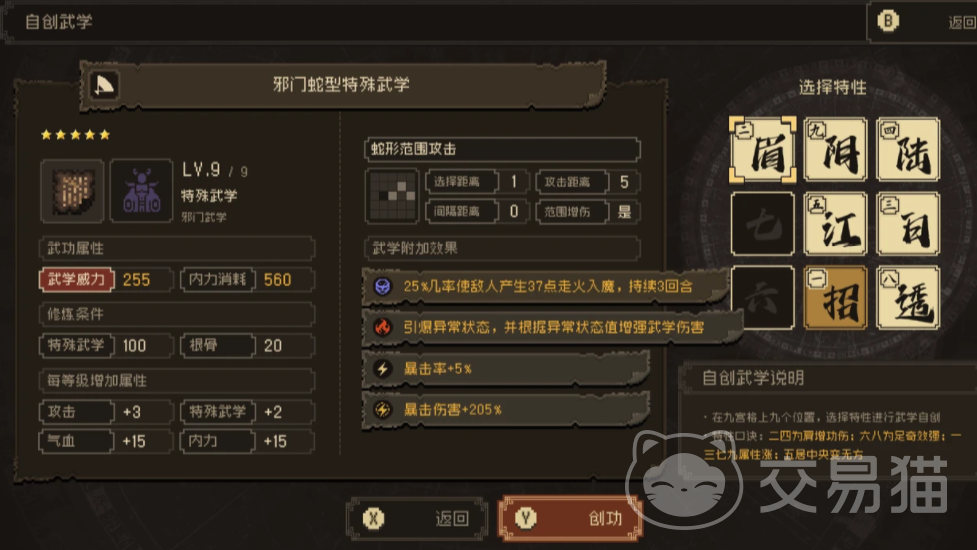This screenshot has width=977, height=550.
Task: Click the 武学威力 red label
Action: point(77,280)
